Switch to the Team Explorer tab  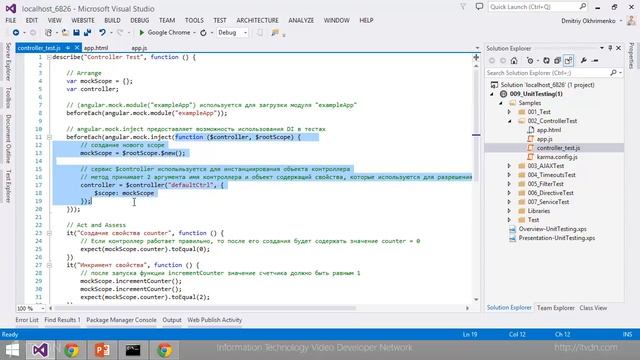pyautogui.click(x=556, y=308)
